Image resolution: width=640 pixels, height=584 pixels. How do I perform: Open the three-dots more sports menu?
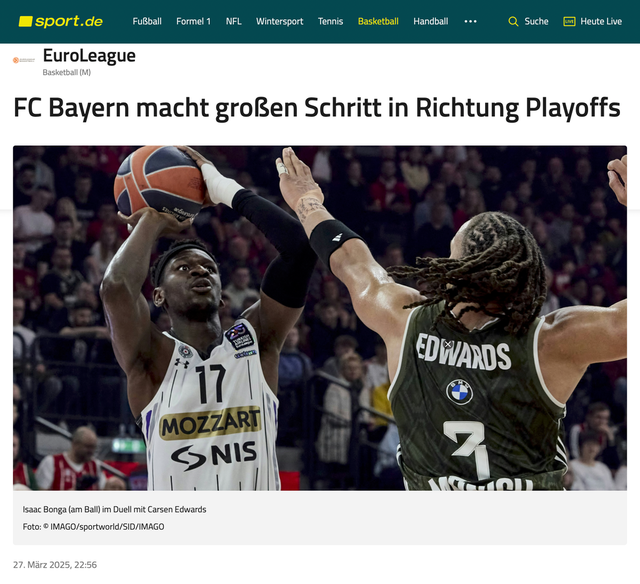coord(470,21)
